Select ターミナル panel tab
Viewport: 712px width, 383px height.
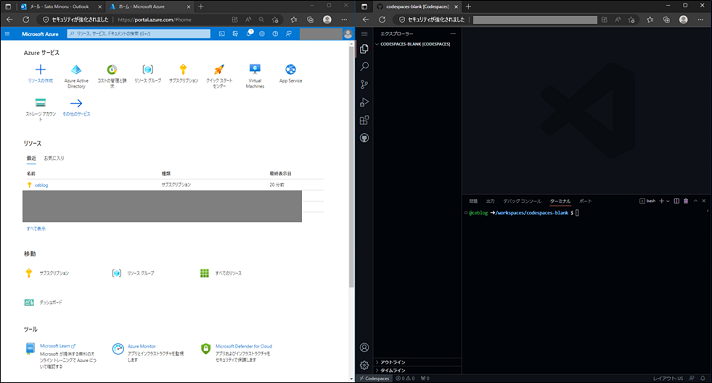[560, 201]
